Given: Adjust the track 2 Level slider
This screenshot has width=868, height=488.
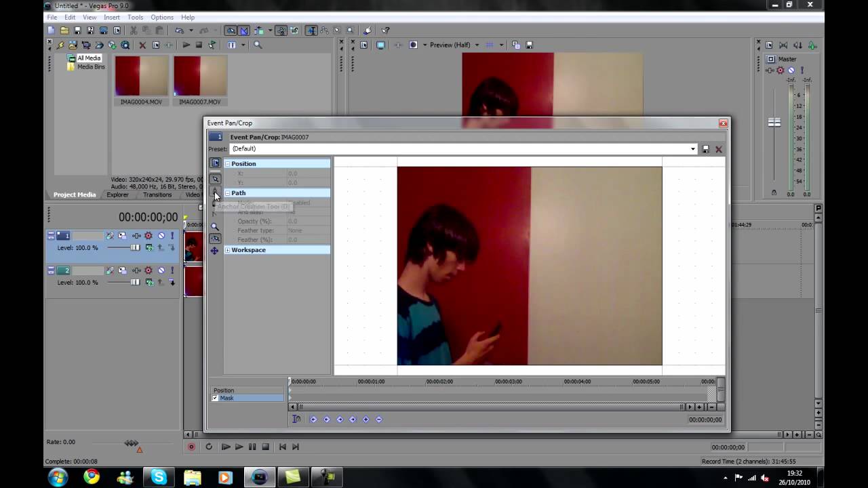Looking at the screenshot, I should tap(135, 282).
